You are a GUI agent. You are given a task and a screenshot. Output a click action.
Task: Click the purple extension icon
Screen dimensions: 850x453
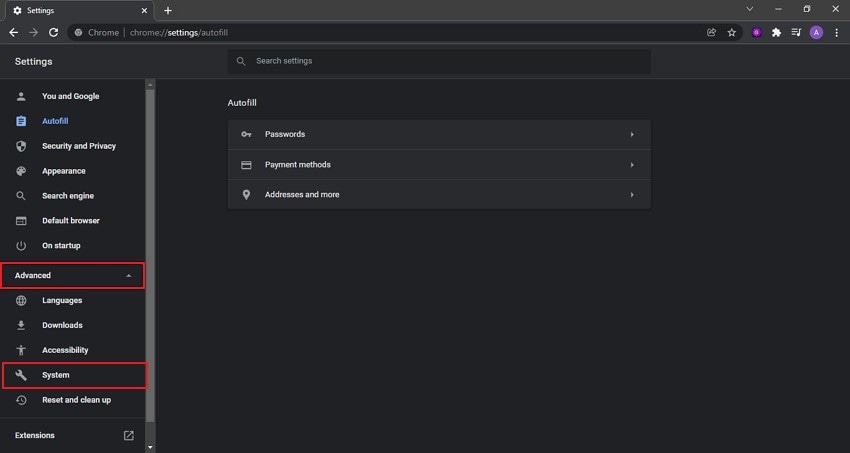point(756,32)
